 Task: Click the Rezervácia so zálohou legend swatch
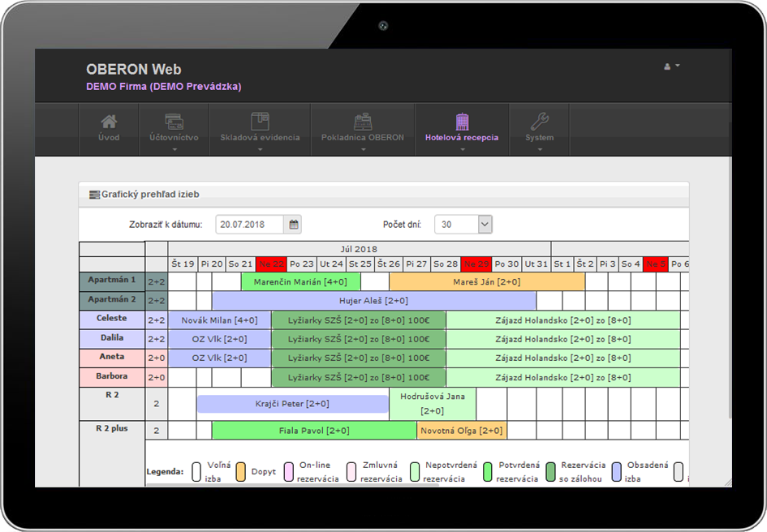[551, 472]
